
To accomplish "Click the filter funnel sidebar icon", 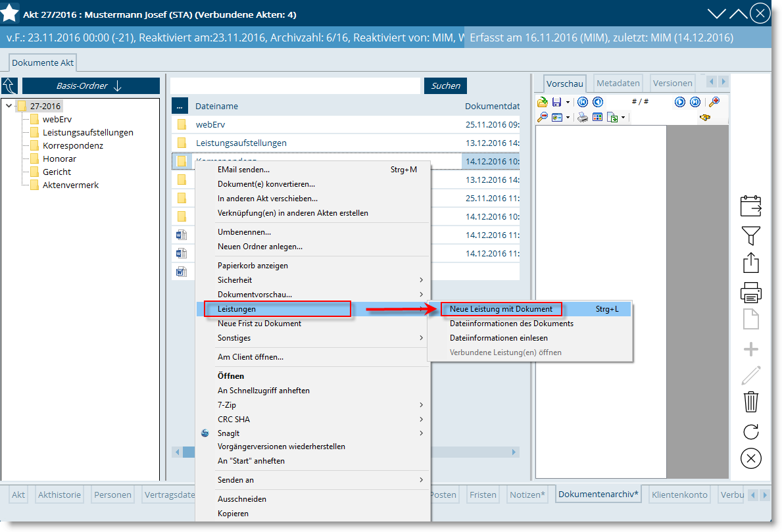I will point(750,235).
